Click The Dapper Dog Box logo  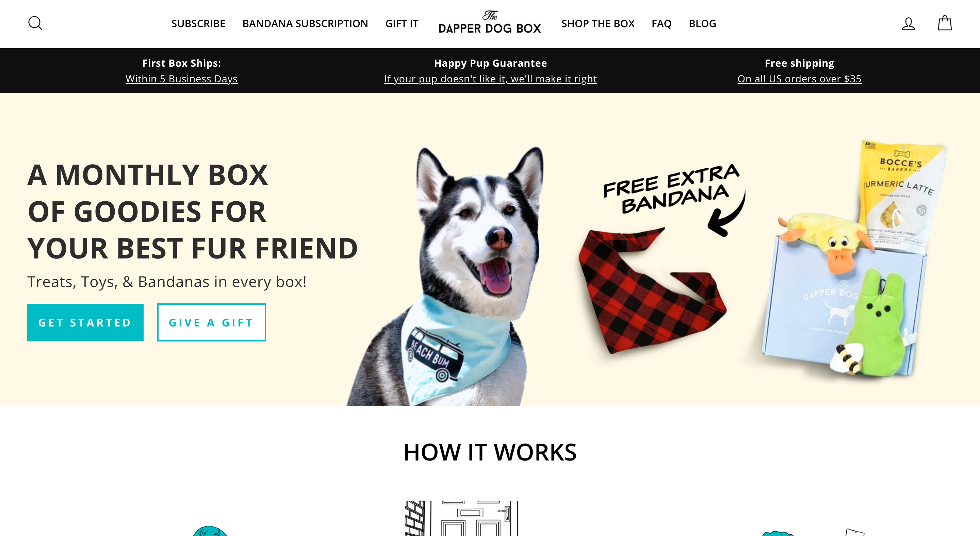point(490,22)
